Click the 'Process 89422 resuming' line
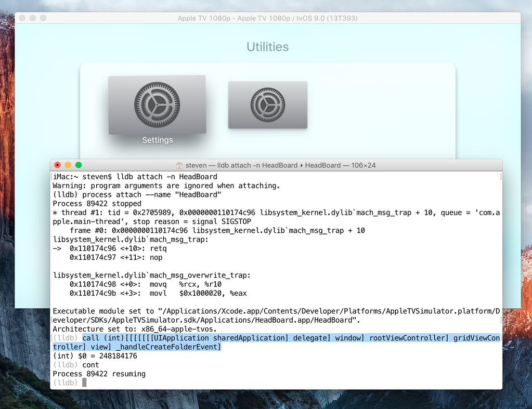 click(x=99, y=374)
